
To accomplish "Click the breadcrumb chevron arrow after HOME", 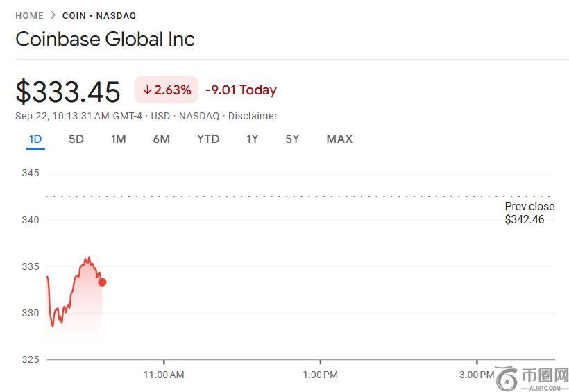I will [x=53, y=15].
